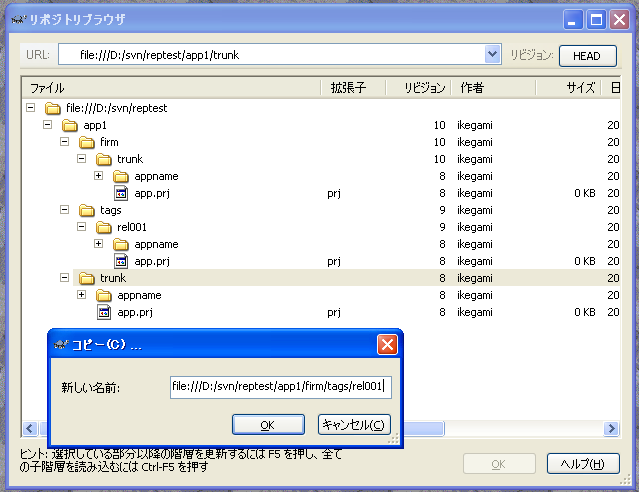Collapse the highlighted trunk node
The height and width of the screenshot is (492, 639).
tap(64, 278)
